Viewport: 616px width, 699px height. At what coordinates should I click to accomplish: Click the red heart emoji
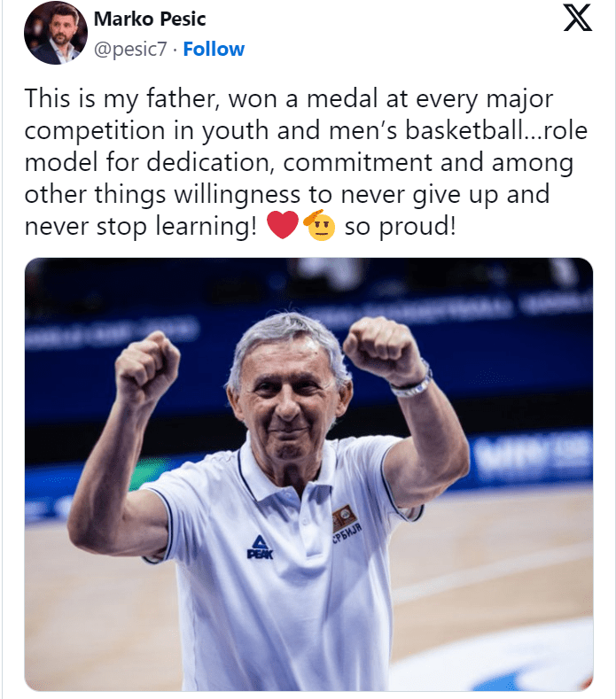pyautogui.click(x=284, y=227)
